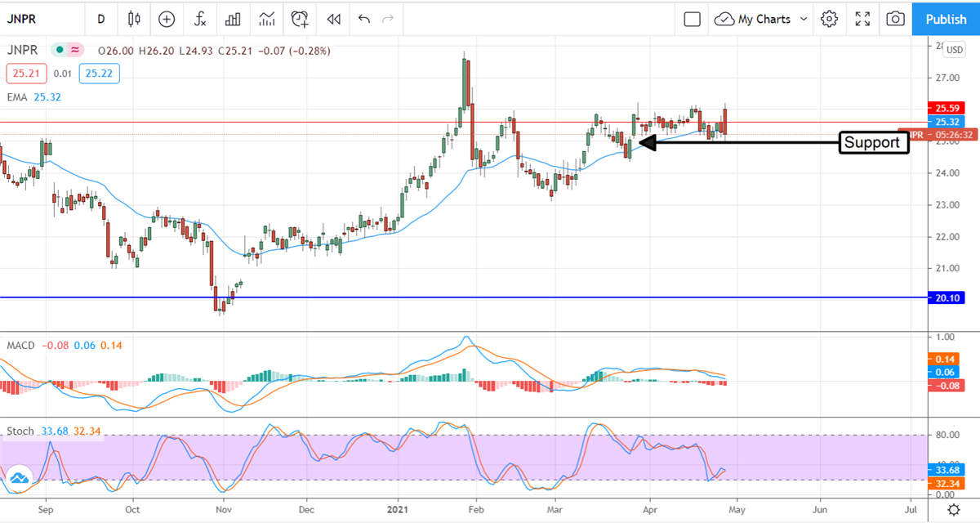The height and width of the screenshot is (523, 980).
Task: Enter fullscreen mode
Action: click(862, 19)
